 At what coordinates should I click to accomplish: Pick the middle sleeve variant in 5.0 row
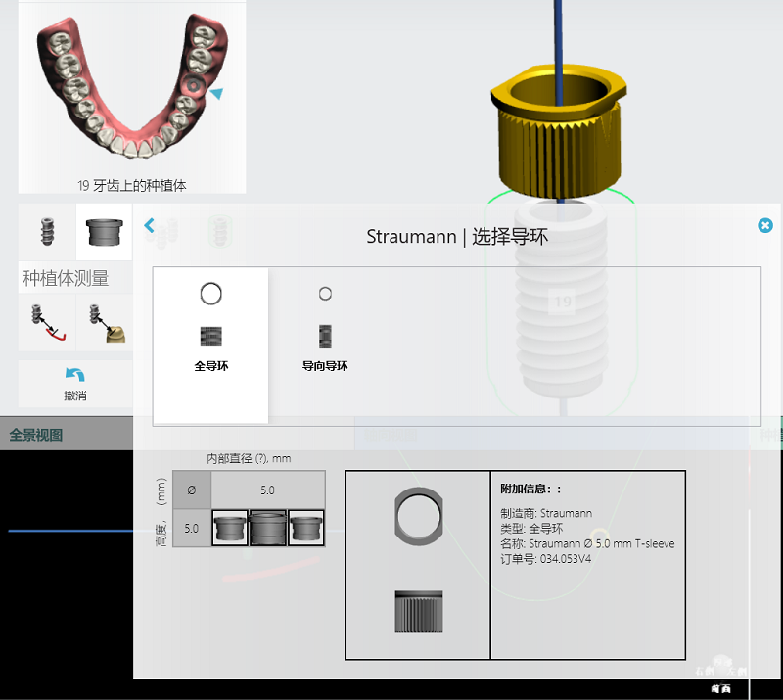pos(268,528)
